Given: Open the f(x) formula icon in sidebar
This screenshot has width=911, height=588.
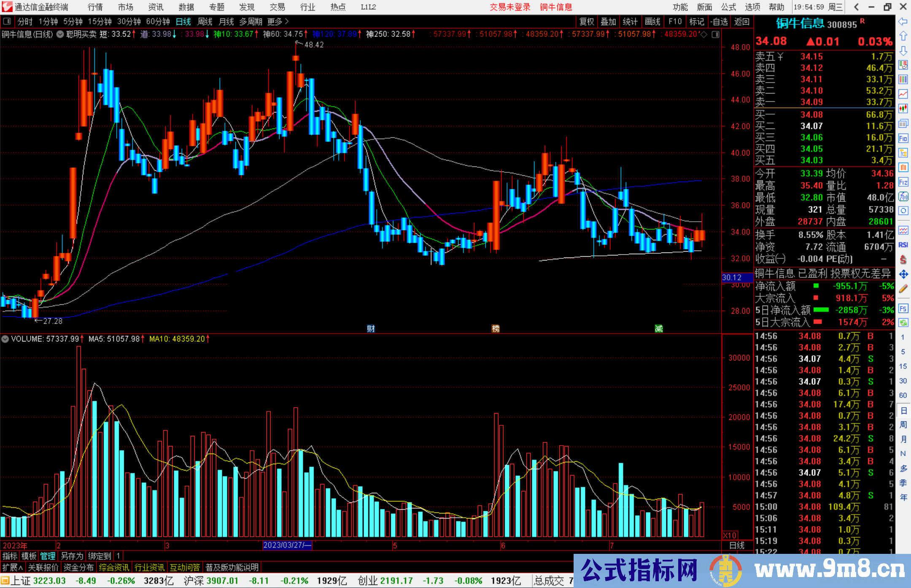Looking at the screenshot, I should click(903, 196).
